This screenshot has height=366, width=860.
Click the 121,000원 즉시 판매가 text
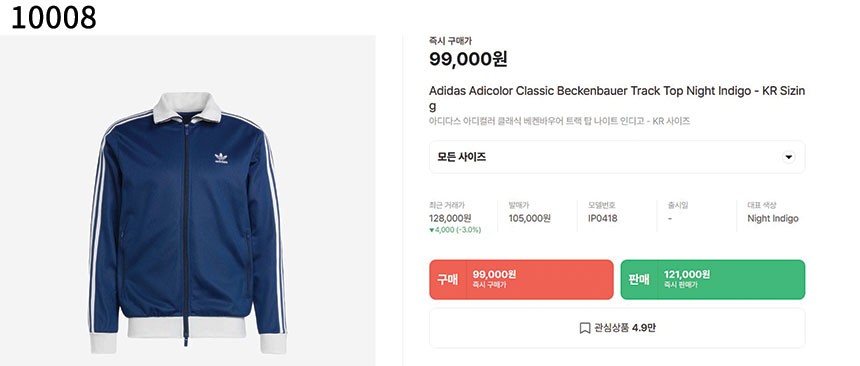click(x=687, y=279)
